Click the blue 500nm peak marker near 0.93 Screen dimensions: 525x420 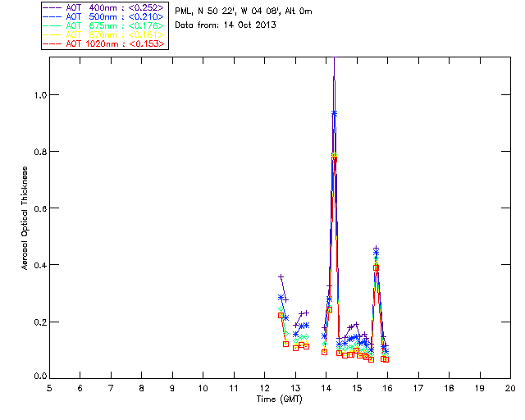coord(334,114)
